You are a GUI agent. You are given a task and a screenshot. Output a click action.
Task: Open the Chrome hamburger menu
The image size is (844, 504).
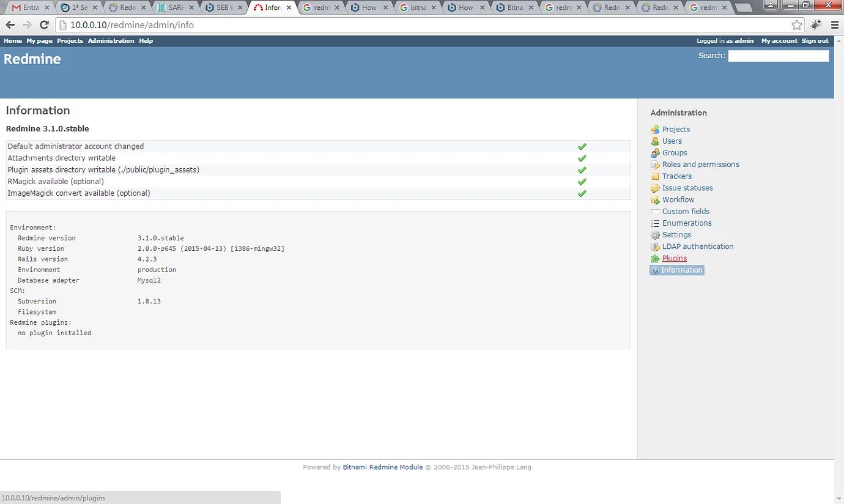point(835,25)
